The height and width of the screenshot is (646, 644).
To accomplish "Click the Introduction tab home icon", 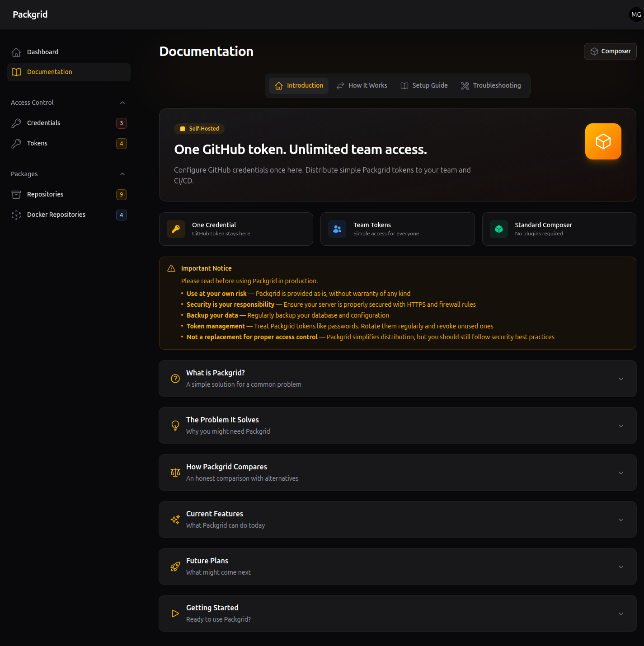I will coord(279,86).
